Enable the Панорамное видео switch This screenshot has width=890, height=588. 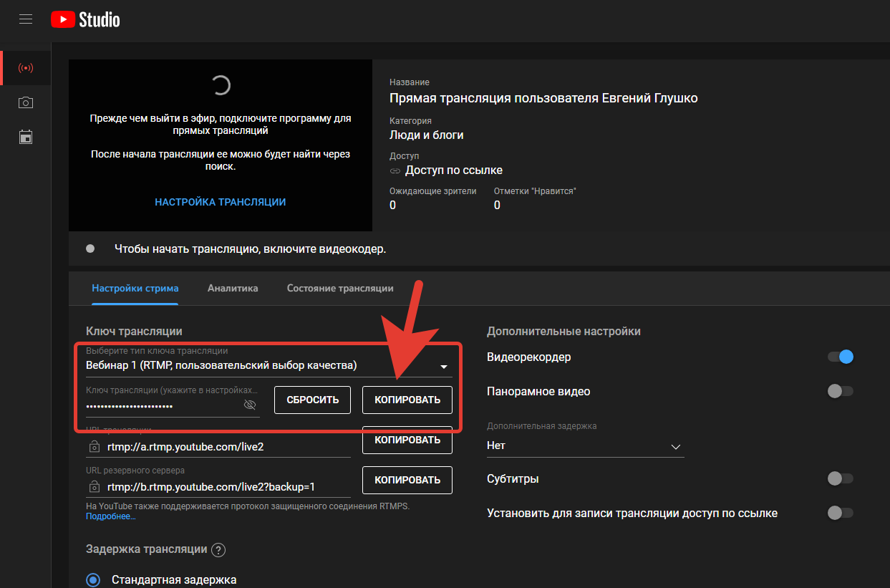[841, 391]
